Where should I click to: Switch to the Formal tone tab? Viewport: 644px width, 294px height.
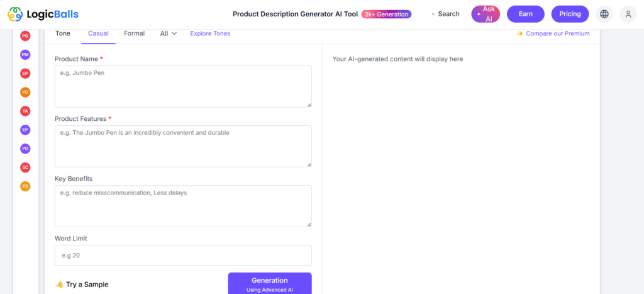click(135, 34)
